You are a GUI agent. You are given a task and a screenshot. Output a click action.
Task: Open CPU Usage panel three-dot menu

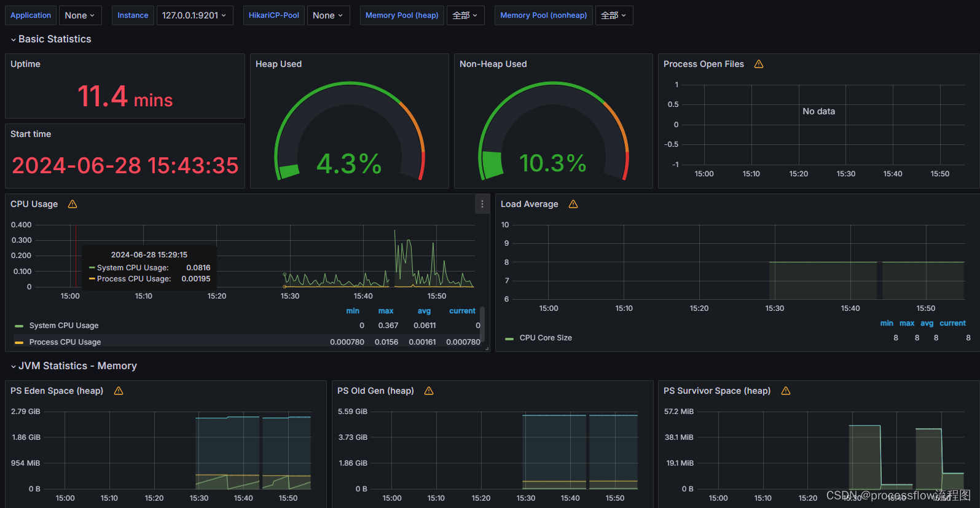(482, 204)
